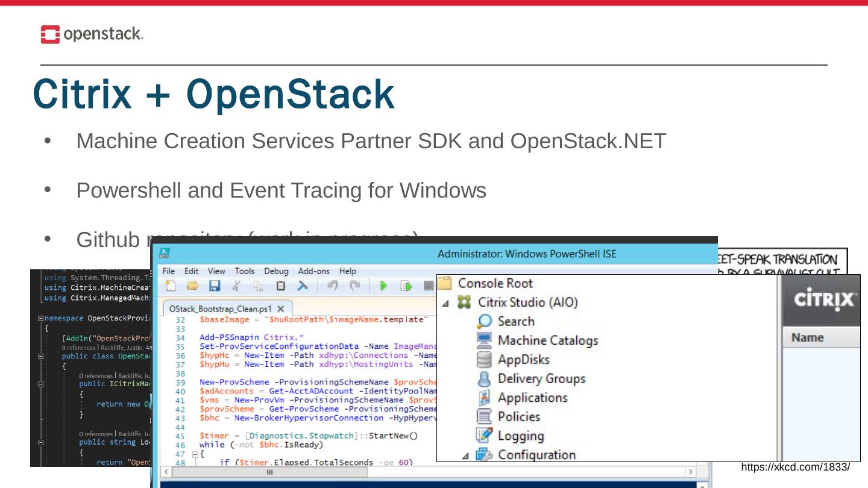Select Logging in the tree

click(521, 436)
